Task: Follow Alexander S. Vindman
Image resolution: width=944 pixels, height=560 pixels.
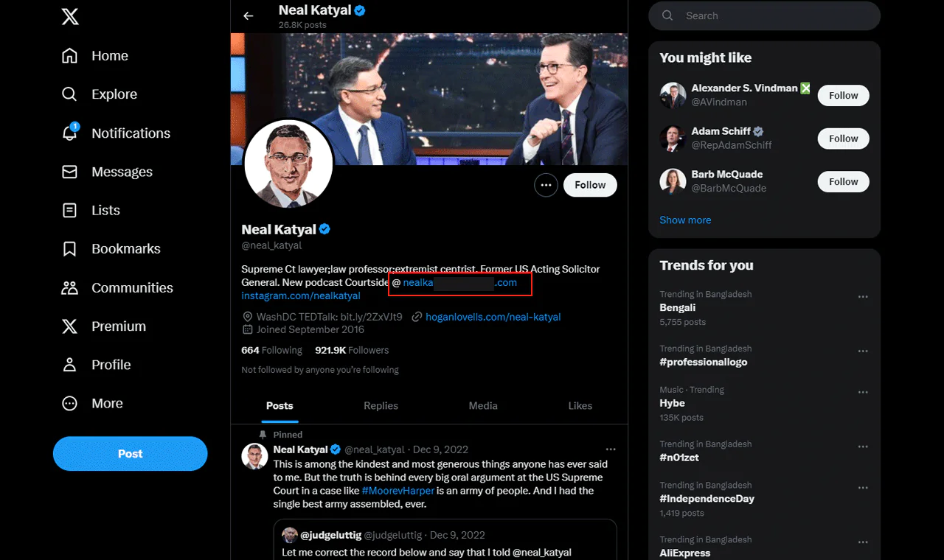Action: tap(843, 96)
